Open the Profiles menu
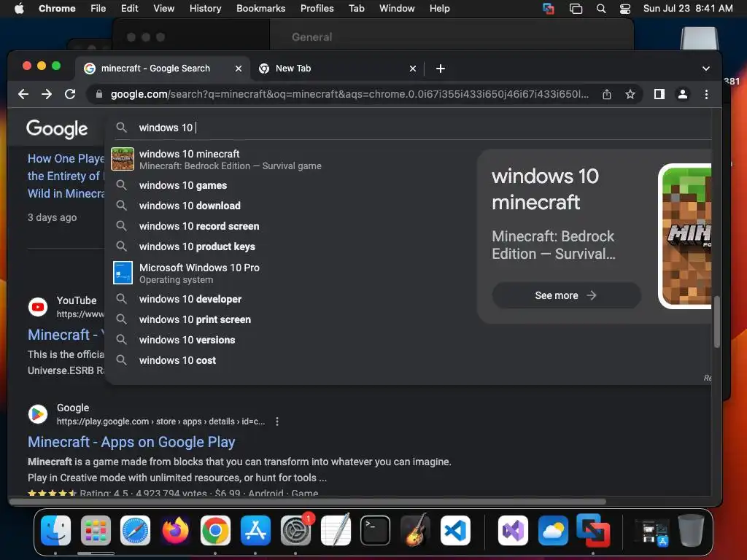This screenshot has height=560, width=747. click(317, 9)
